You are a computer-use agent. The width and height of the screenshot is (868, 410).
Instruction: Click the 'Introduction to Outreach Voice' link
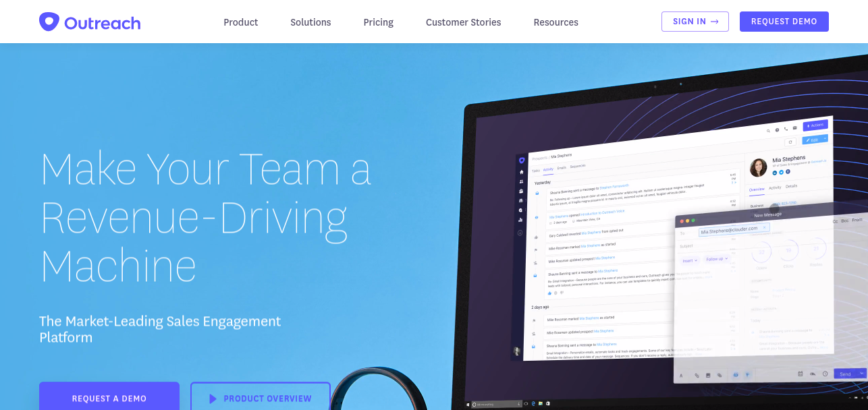coord(602,212)
